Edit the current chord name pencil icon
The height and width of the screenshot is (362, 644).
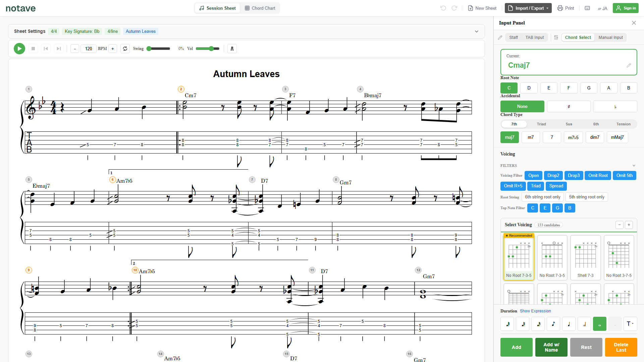(x=629, y=65)
